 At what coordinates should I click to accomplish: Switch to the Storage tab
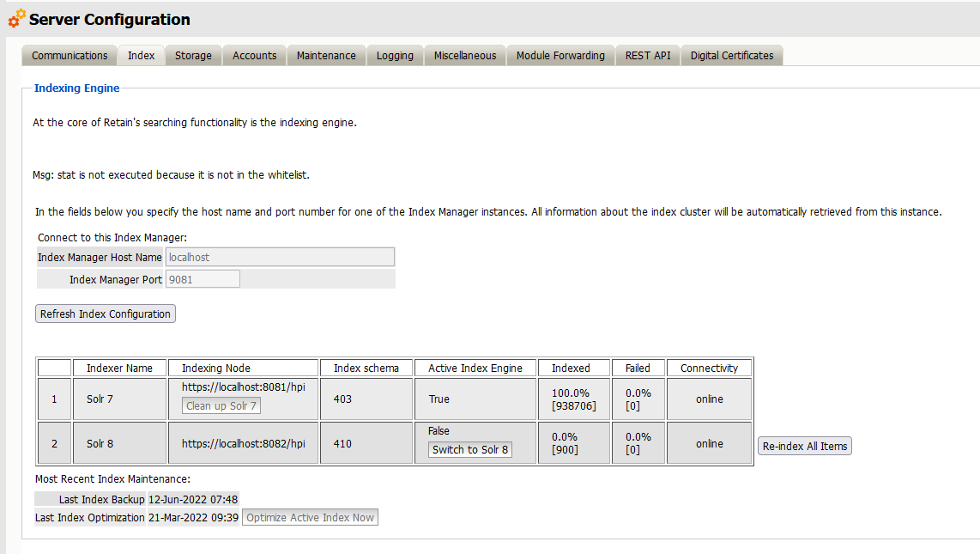(x=193, y=55)
